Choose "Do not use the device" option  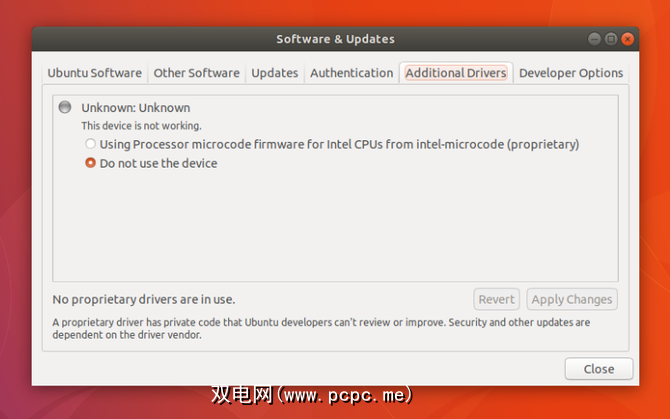click(91, 163)
